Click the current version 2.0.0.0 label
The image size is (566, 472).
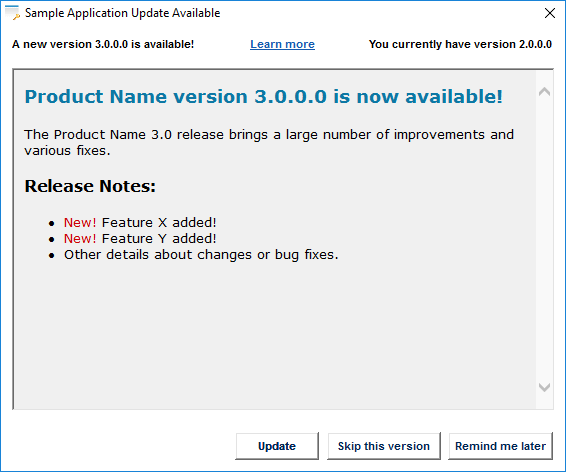point(460,44)
